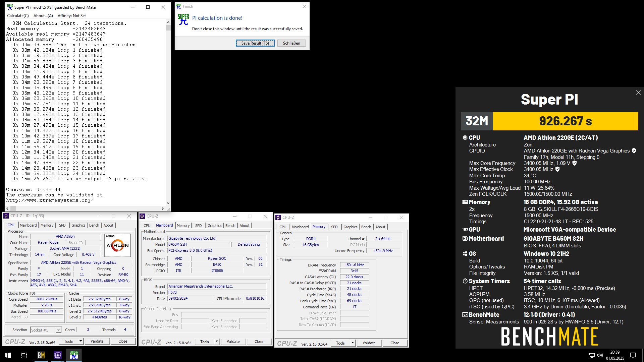Image resolution: width=644 pixels, height=362 pixels.
Task: Click the DRAM Frequency value field
Action: pyautogui.click(x=354, y=265)
